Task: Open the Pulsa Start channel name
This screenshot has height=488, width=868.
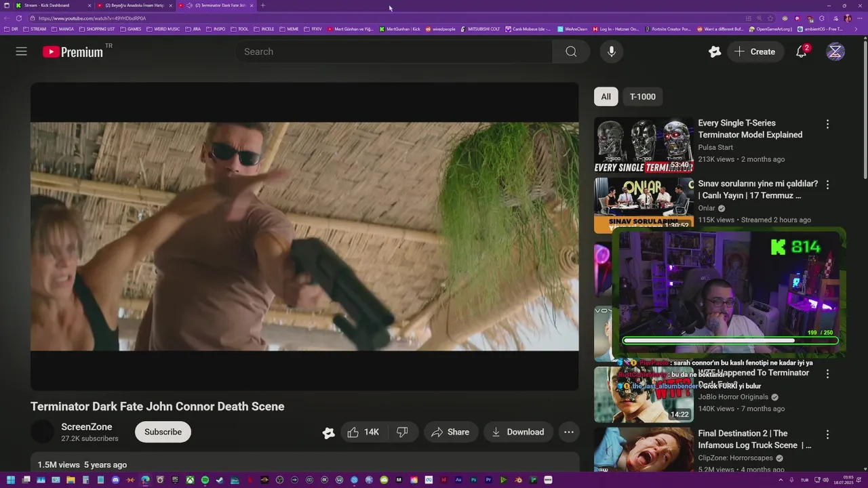Action: [x=715, y=147]
